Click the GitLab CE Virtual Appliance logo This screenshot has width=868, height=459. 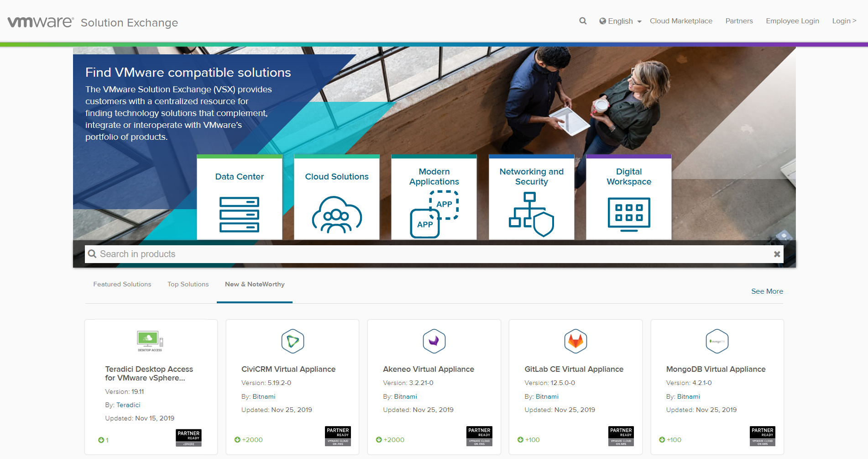(x=575, y=341)
